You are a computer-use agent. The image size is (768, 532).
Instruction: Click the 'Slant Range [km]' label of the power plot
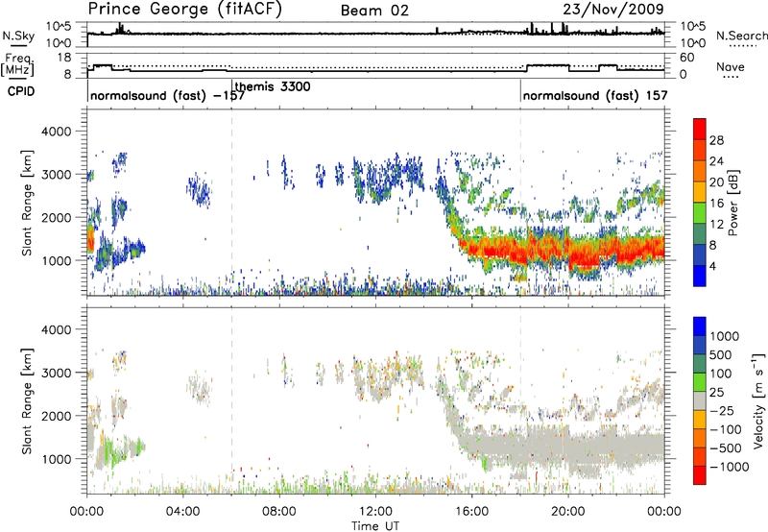pos(27,203)
